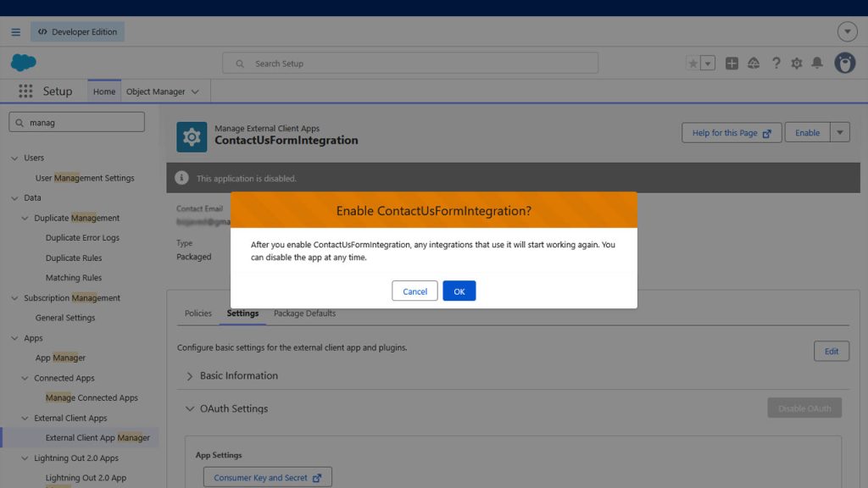
Task: Open the hamburger menu icon
Action: coord(15,32)
